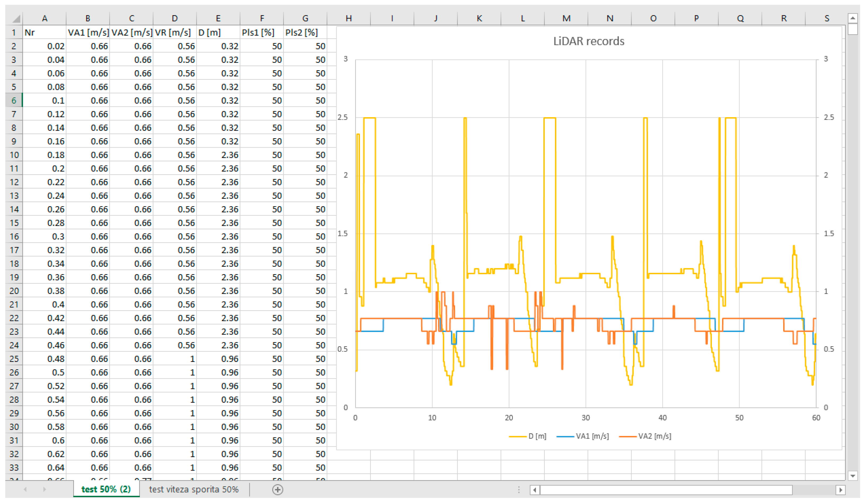Click the orange 'VA2 [m/s]' legend entry
The width and height of the screenshot is (867, 504).
coord(654,436)
